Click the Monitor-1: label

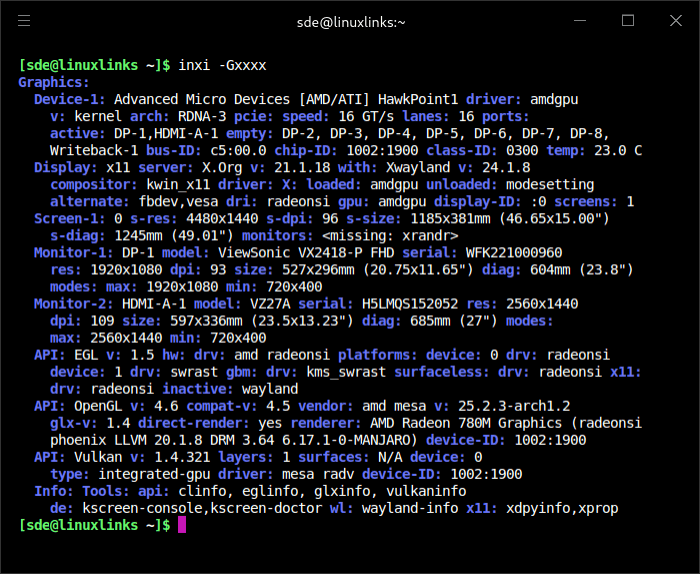coord(74,254)
